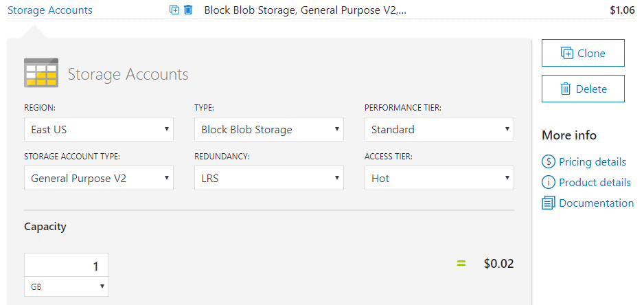
Task: Click the Documentation pages icon
Action: pos(549,203)
